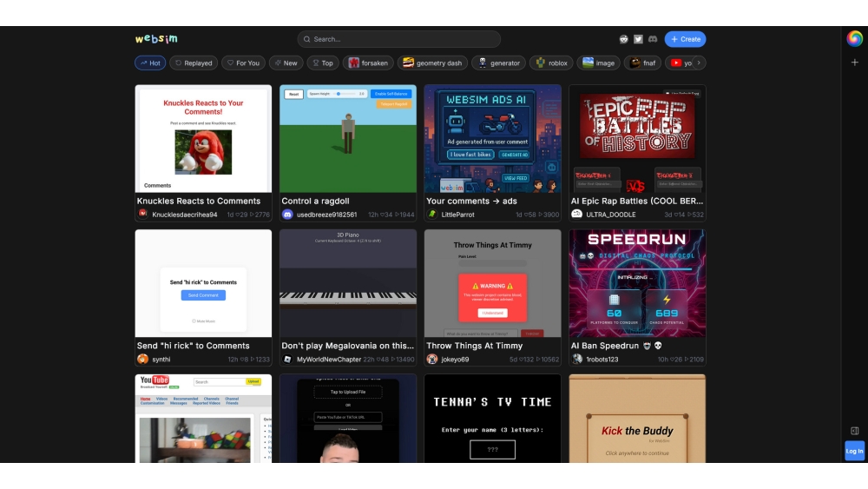Open the For You tab
This screenshot has width=868, height=489.
pos(243,63)
